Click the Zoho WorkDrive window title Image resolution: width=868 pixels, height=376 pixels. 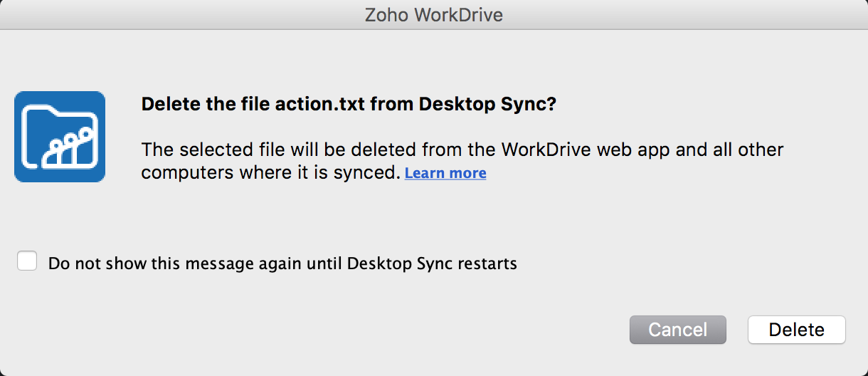434,14
